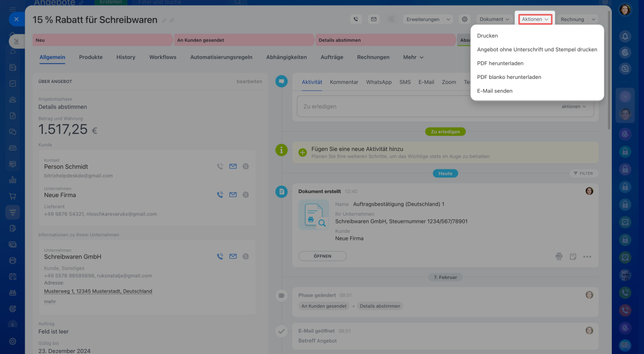Click the phone call icon in header
Screen dimensions: 644x354
(356, 19)
